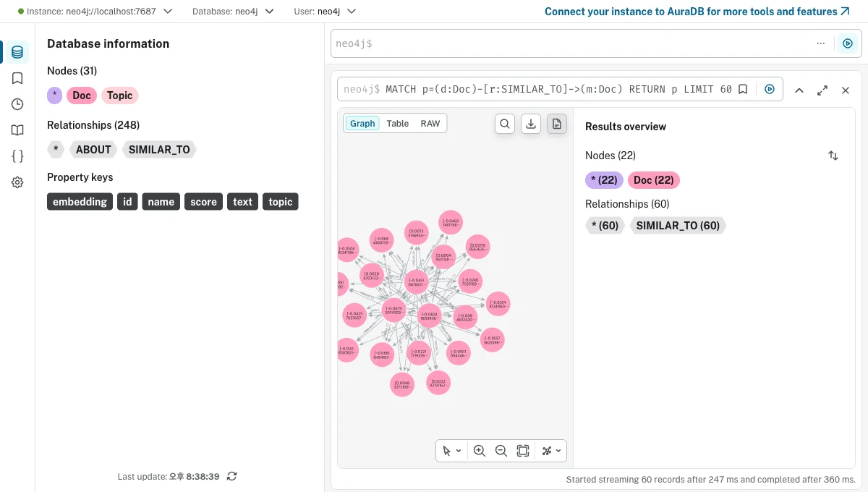Select graph node labeled 0.0222
The image size is (868, 492).
(438, 383)
